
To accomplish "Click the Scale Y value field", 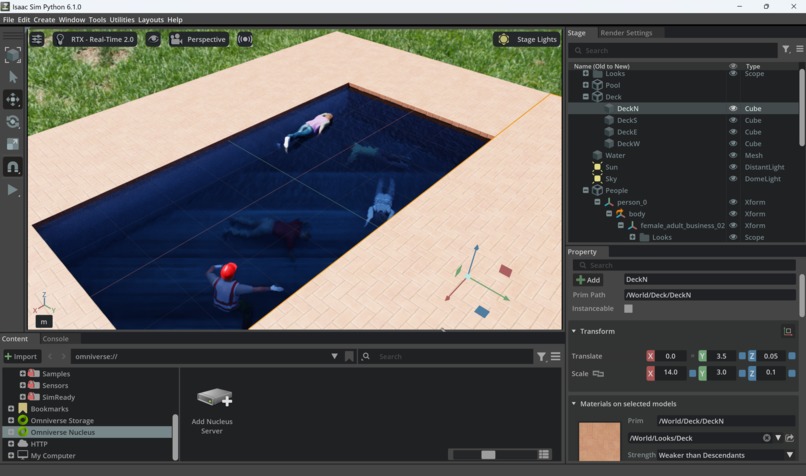I will [721, 373].
